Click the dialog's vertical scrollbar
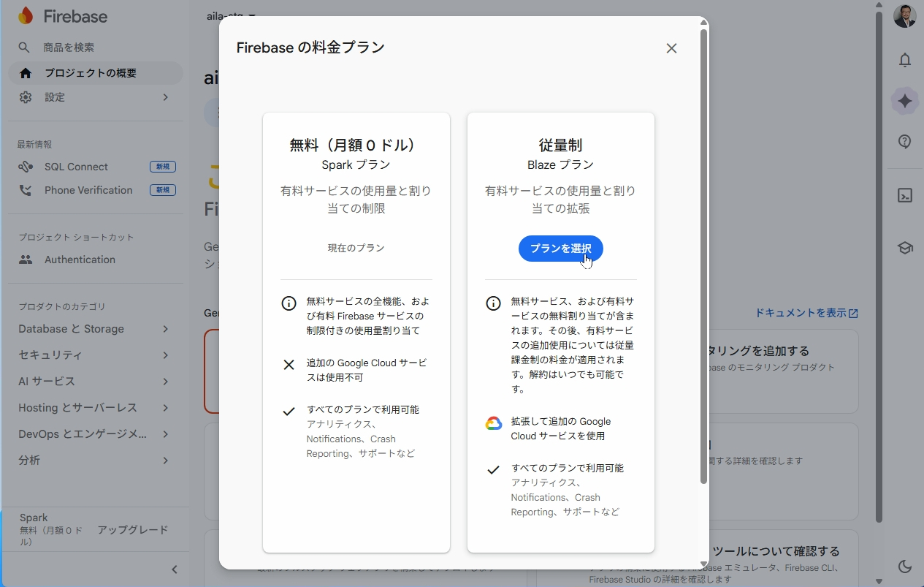 (x=703, y=256)
